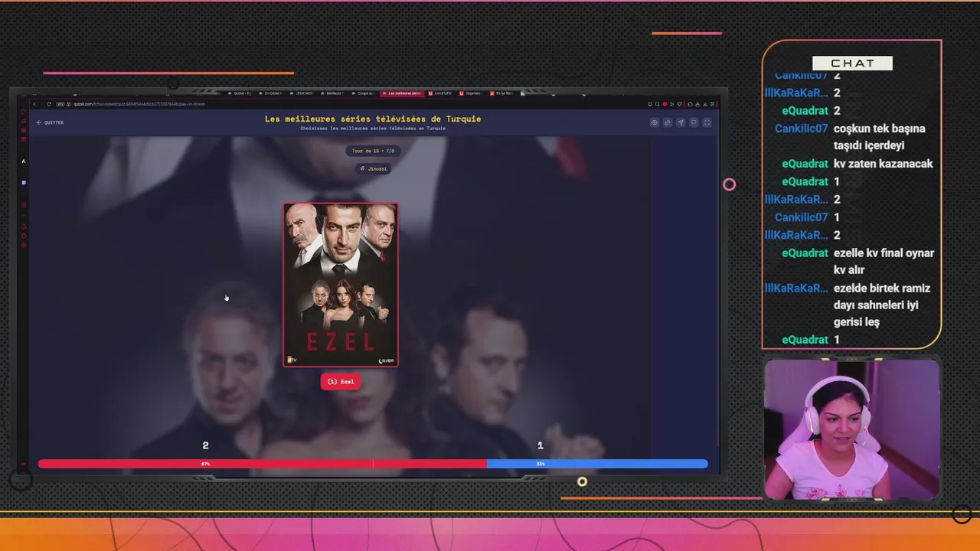This screenshot has width=980, height=551.
Task: Switch to the 'Coupe d' browser tab
Action: tap(363, 93)
